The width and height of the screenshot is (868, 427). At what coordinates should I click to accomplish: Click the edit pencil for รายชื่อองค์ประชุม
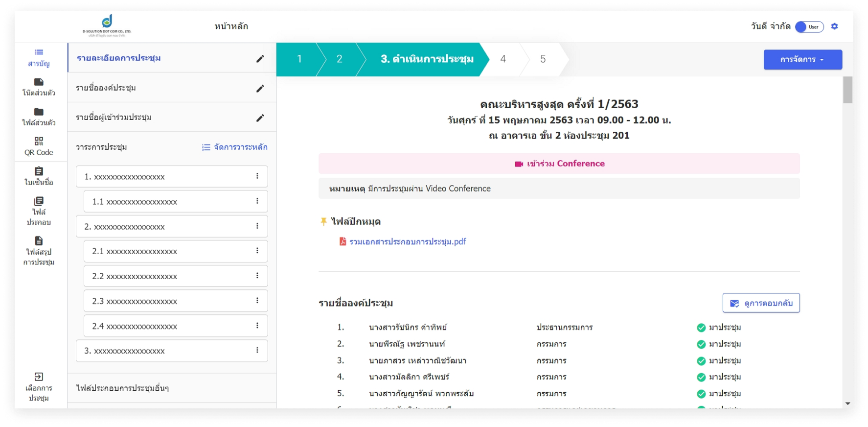(260, 88)
